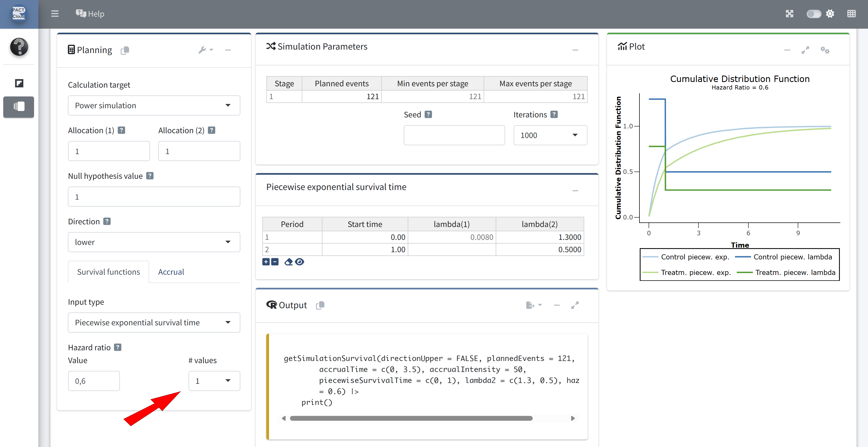
Task: Switch to the Accrual tab
Action: pyautogui.click(x=171, y=272)
